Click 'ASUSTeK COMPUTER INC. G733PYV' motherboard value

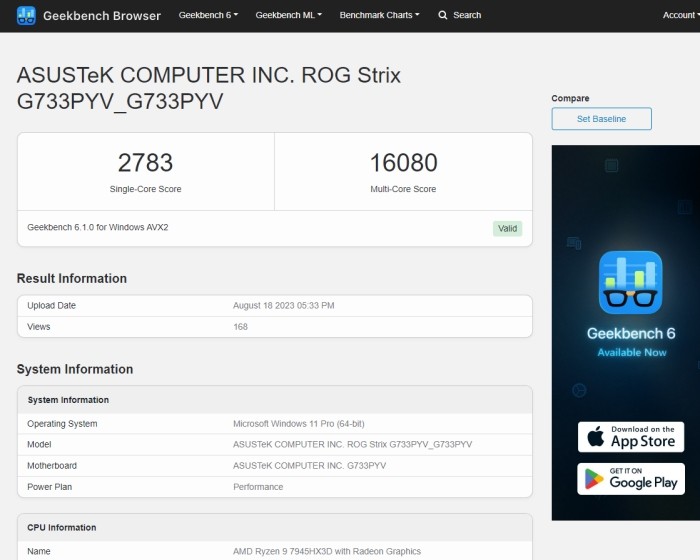(309, 465)
